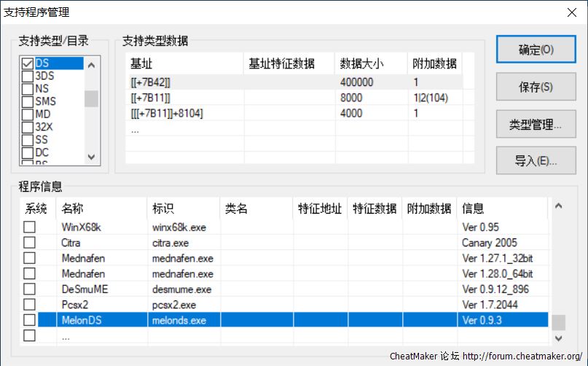Click the 确定(O) button

click(536, 50)
